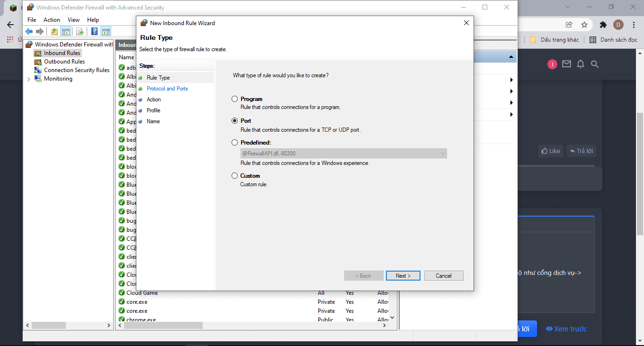Click the forum's search magnifier icon
The height and width of the screenshot is (346, 644).
[595, 64]
